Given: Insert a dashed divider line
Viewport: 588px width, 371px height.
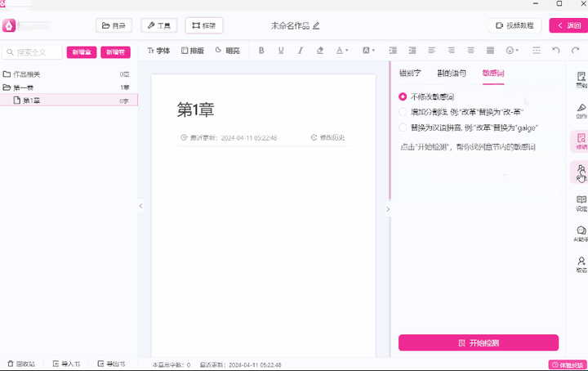Looking at the screenshot, I should [x=537, y=51].
